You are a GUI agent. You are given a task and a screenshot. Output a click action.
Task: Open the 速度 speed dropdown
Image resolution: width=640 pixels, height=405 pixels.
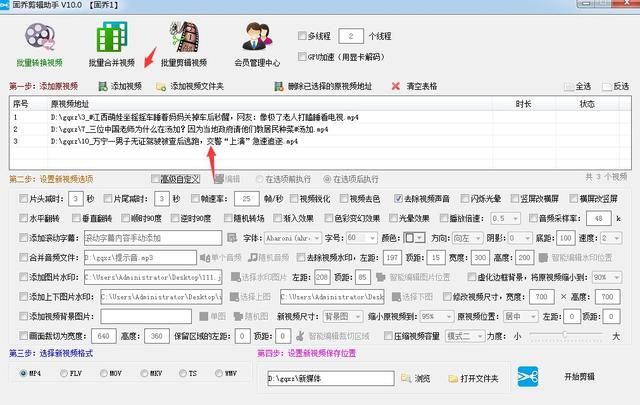click(611, 238)
